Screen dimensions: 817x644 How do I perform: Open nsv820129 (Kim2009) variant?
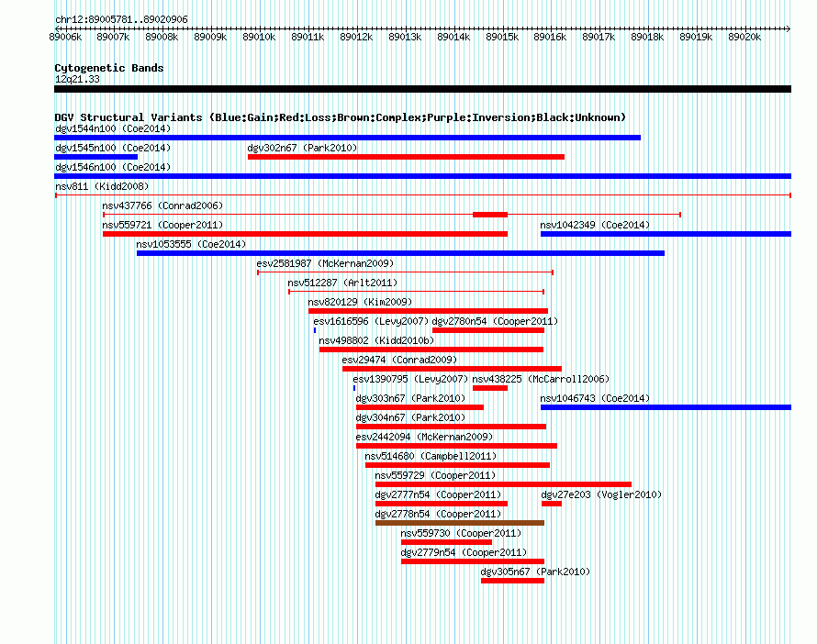(360, 302)
